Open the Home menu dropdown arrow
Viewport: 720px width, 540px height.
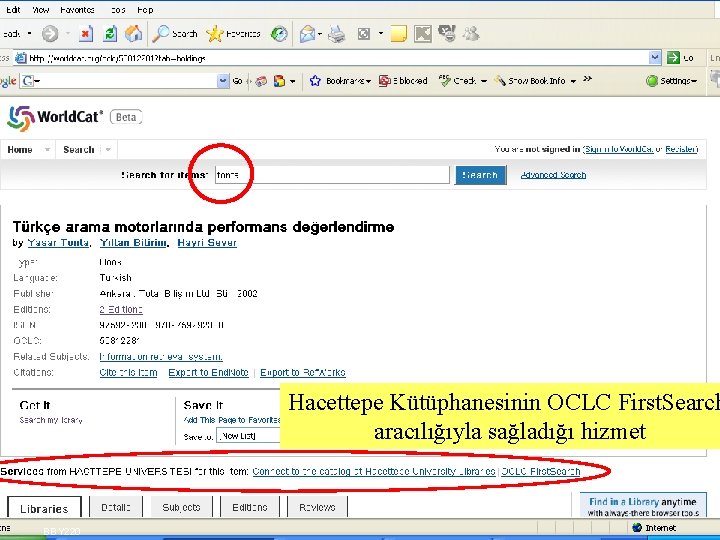point(47,150)
